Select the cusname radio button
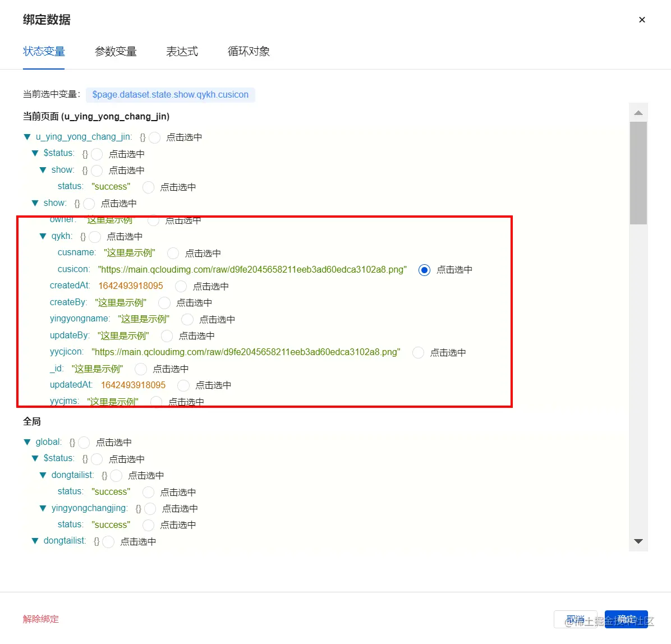 pyautogui.click(x=173, y=254)
